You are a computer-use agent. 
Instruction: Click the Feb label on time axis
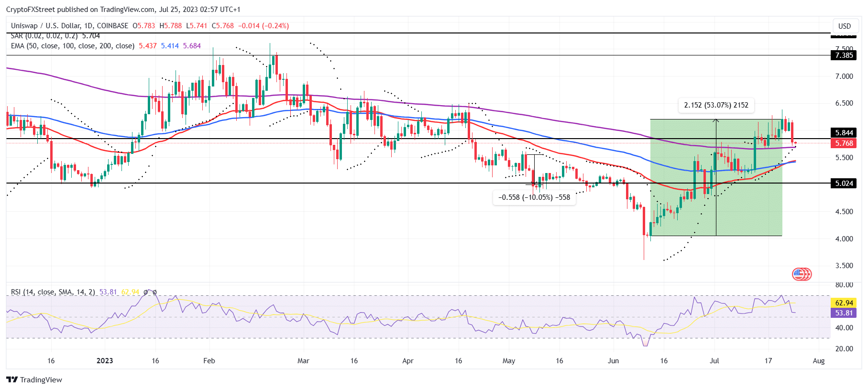(209, 361)
